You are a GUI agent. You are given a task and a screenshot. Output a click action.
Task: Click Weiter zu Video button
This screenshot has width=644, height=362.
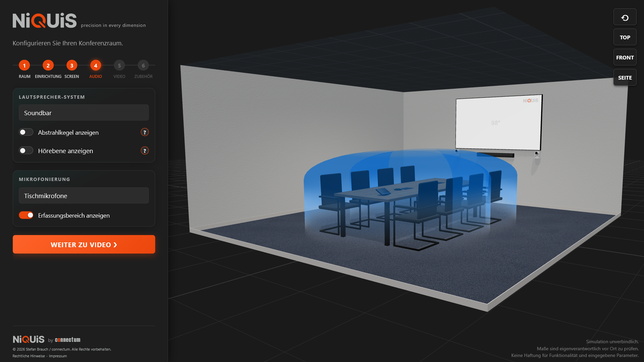tap(84, 244)
